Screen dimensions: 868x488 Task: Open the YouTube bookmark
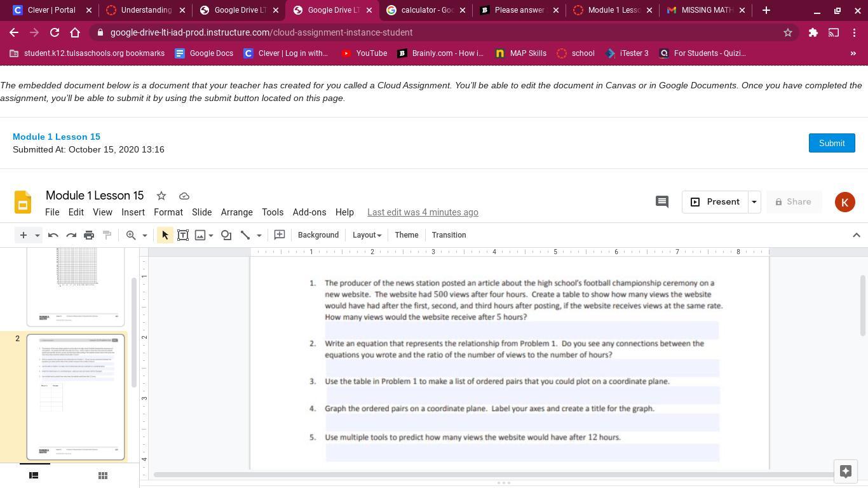pos(364,53)
